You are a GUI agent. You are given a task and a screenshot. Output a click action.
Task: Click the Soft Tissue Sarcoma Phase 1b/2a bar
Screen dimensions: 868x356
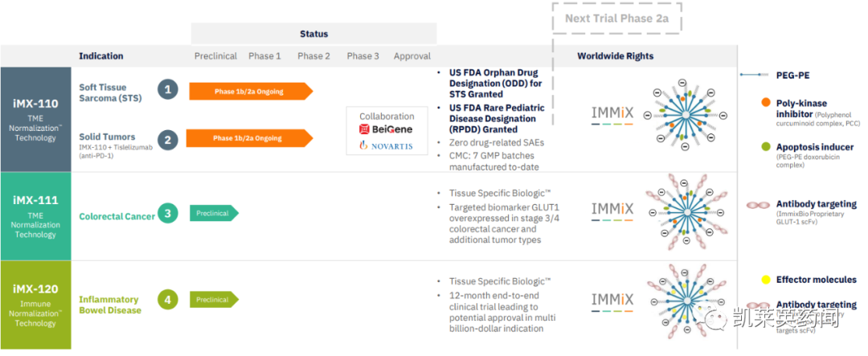point(250,91)
